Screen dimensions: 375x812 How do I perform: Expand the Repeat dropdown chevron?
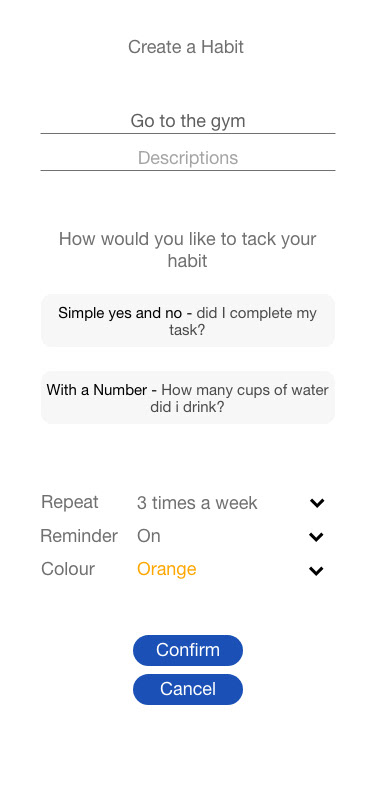point(317,502)
